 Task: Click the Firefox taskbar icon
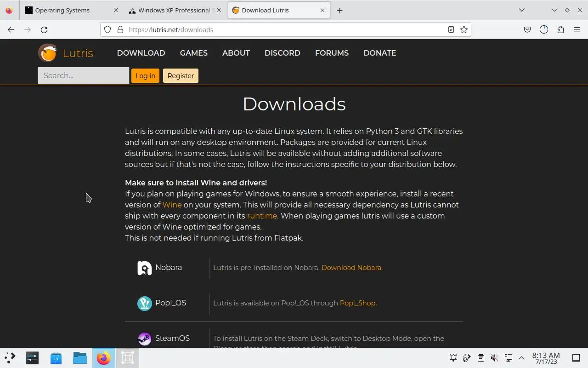pos(104,358)
